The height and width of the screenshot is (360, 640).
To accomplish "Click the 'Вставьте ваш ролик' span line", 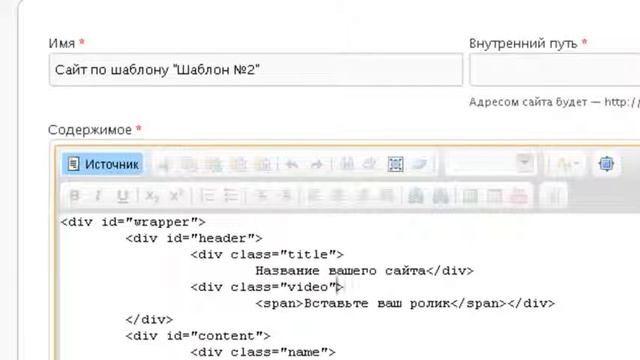I will point(405,304).
